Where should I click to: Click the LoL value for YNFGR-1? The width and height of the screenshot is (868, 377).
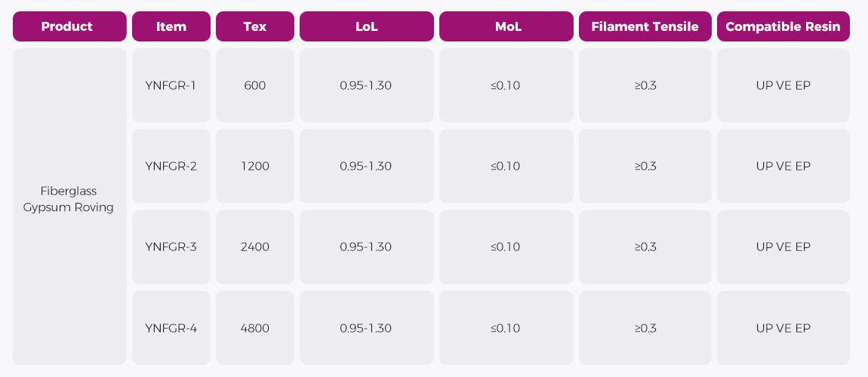coord(367,85)
